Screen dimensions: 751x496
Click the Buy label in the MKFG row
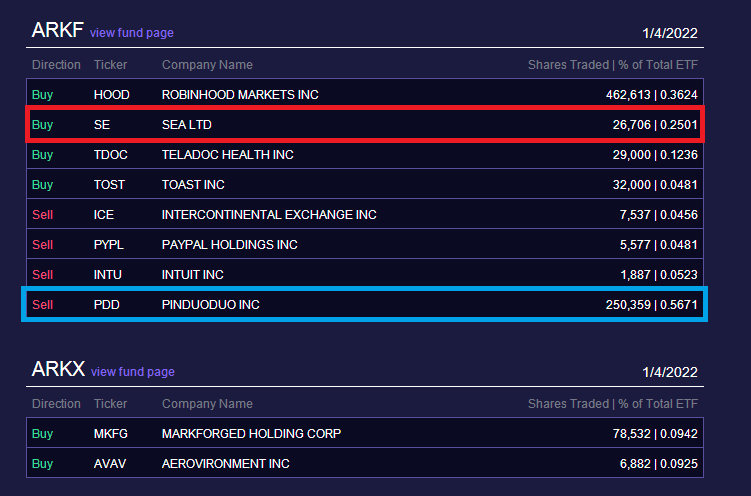42,434
